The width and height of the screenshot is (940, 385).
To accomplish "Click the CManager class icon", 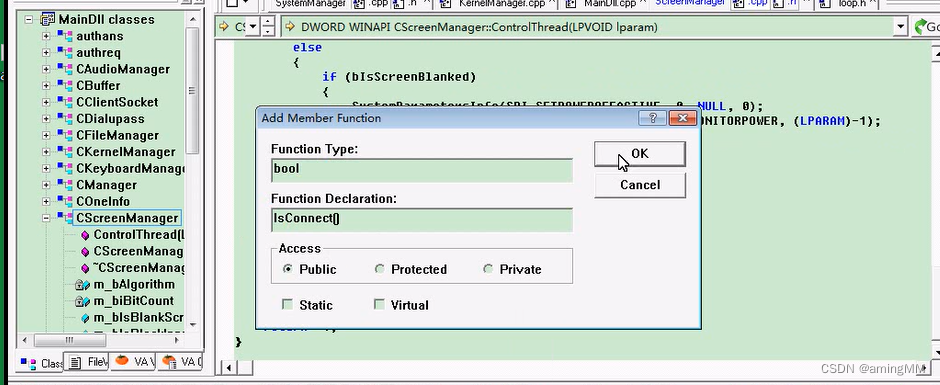I will (x=65, y=185).
